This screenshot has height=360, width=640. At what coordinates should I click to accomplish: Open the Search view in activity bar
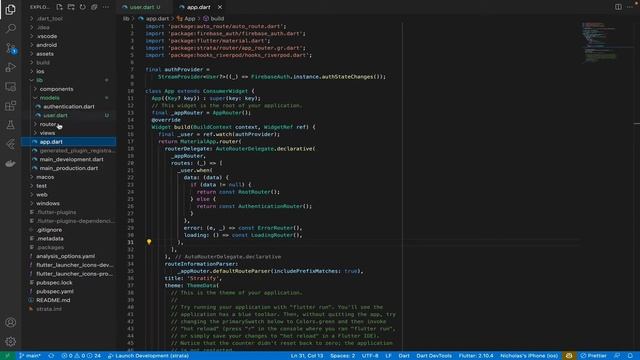pyautogui.click(x=11, y=29)
